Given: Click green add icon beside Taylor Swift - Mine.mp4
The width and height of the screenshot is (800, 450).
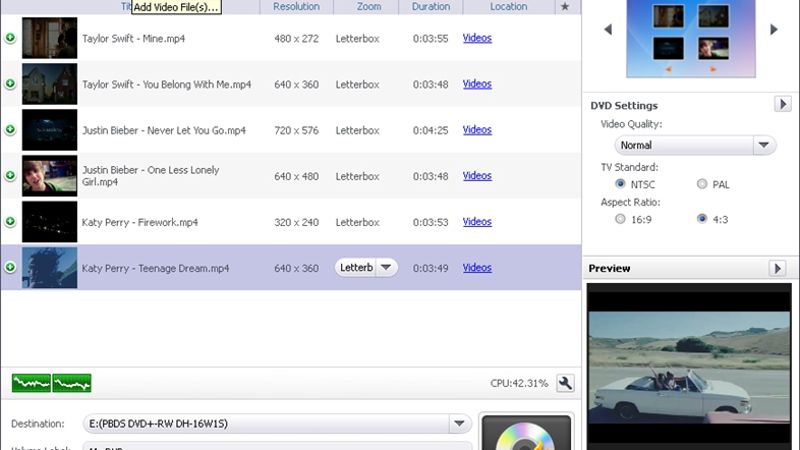Looking at the screenshot, I should [x=10, y=38].
